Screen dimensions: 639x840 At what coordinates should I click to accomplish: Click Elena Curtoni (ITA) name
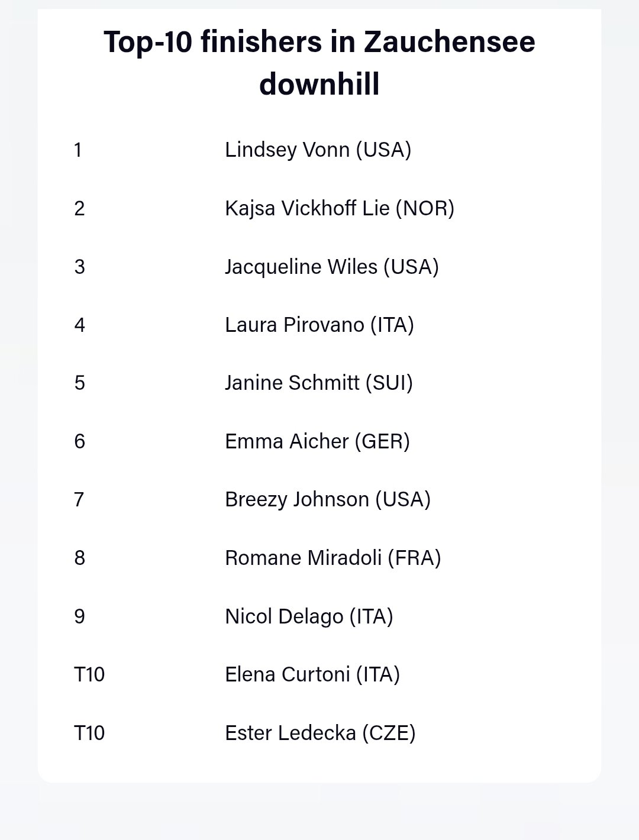pyautogui.click(x=312, y=674)
